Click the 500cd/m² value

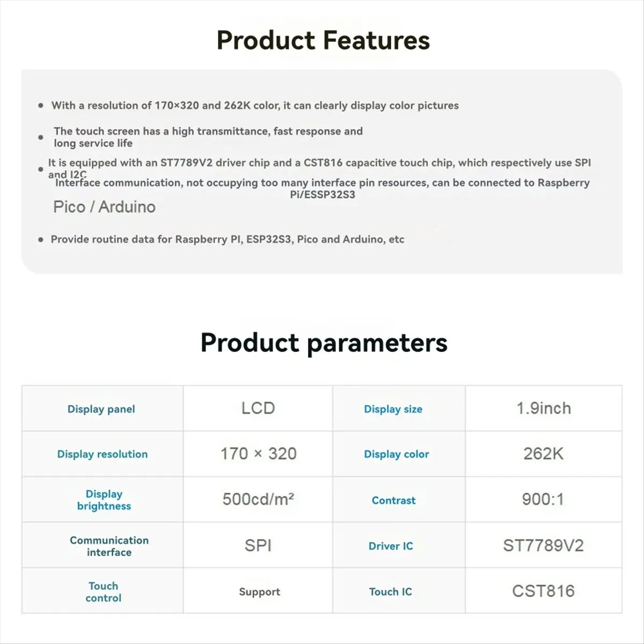[258, 499]
